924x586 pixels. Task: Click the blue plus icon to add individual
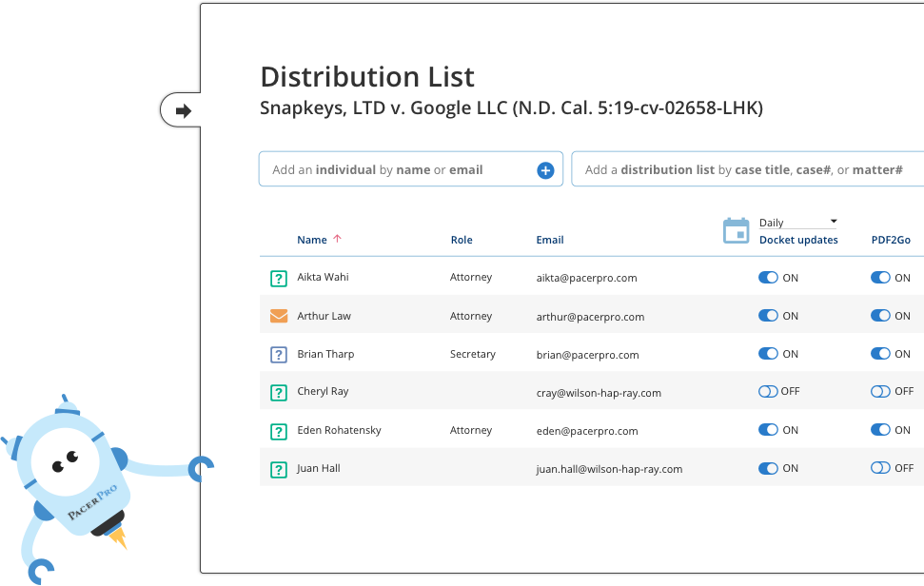click(545, 170)
